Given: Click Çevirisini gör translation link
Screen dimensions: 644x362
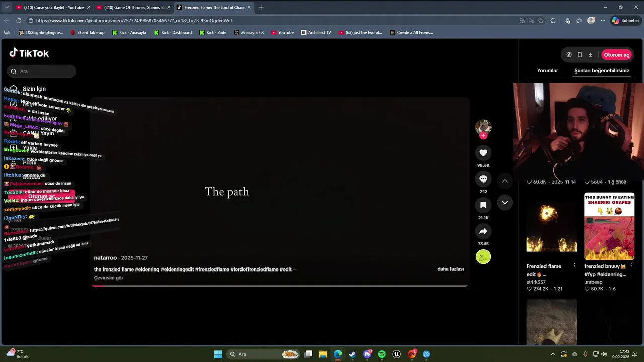Looking at the screenshot, I should tap(109, 278).
